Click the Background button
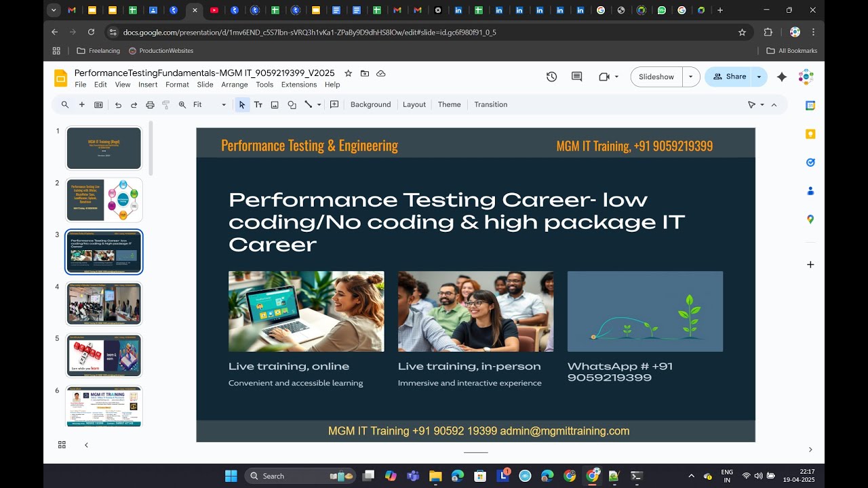The width and height of the screenshot is (868, 488). (x=370, y=104)
